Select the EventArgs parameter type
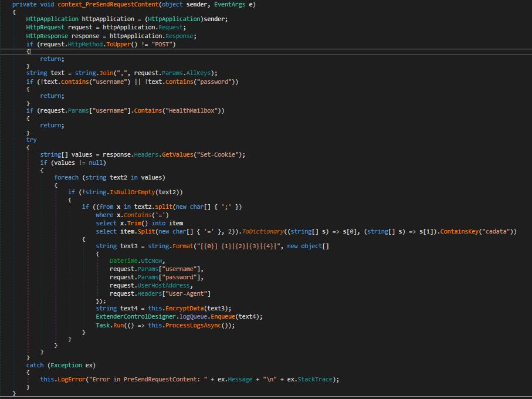This screenshot has height=399, width=532. click(x=230, y=5)
